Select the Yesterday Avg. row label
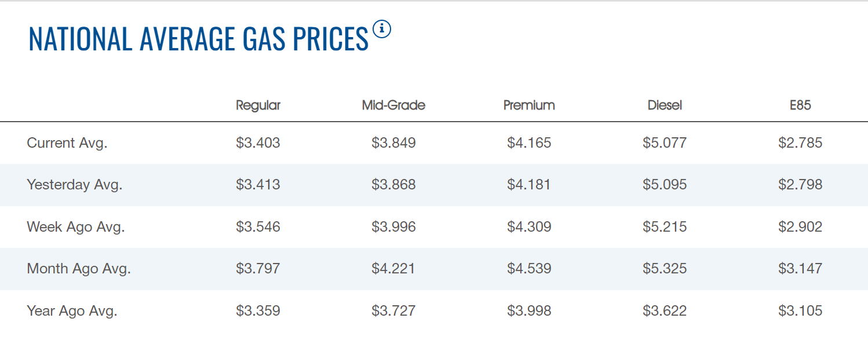 click(75, 185)
